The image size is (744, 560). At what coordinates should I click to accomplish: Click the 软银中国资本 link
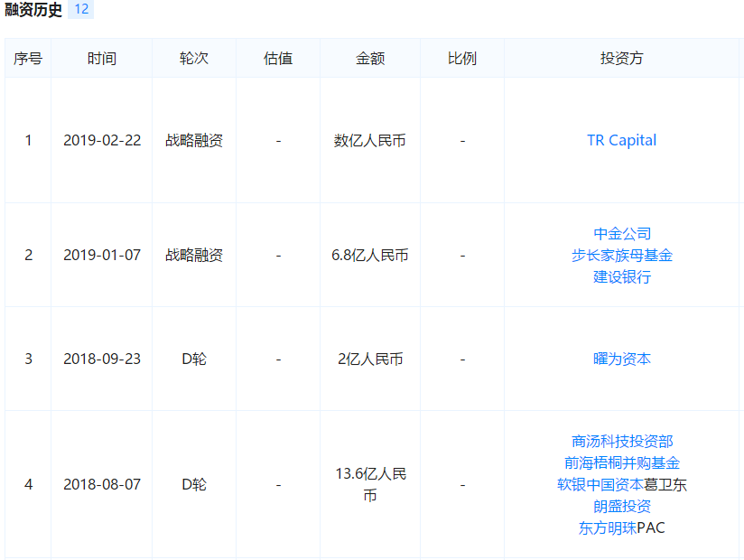point(600,485)
